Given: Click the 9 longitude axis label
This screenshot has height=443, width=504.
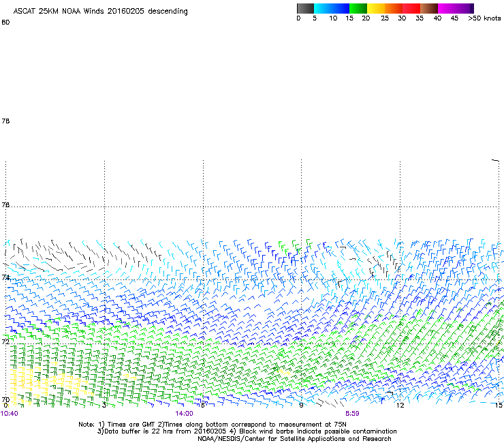Looking at the screenshot, I should click(301, 405).
